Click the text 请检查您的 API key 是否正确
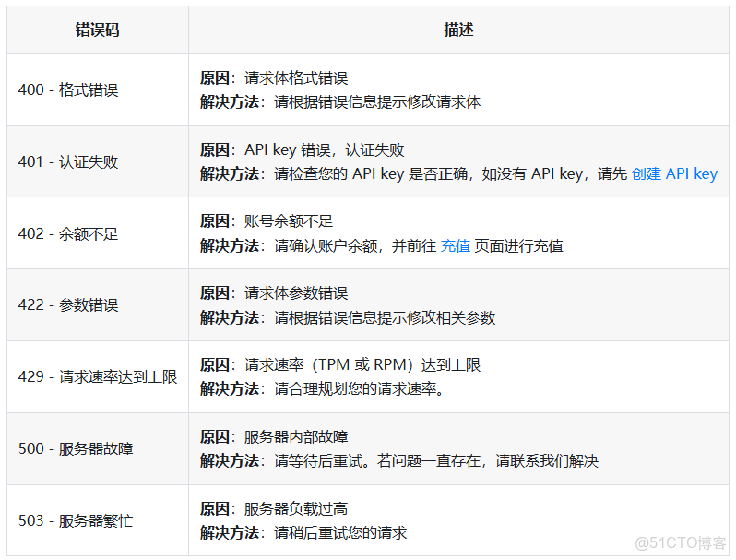736x560 pixels. point(371,173)
